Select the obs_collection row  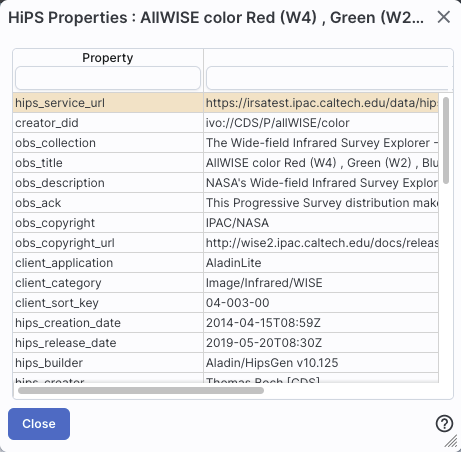click(x=226, y=143)
